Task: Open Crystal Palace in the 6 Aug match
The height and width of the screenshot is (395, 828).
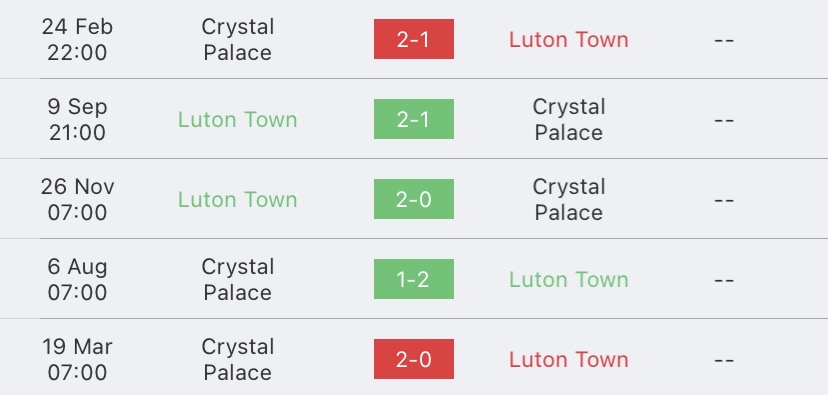Action: 238,279
